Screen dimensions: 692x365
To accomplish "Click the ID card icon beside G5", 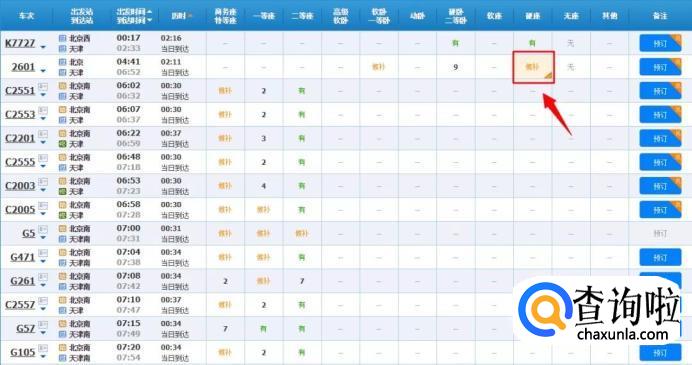I will click(43, 230).
